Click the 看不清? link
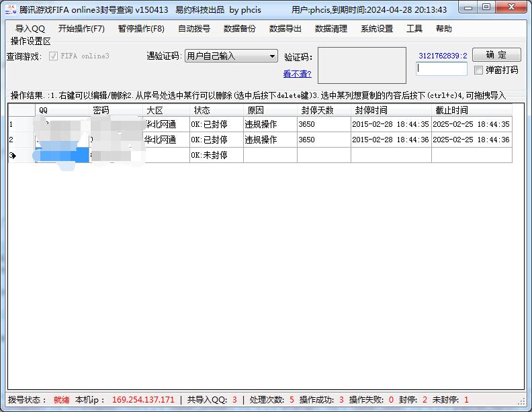 297,74
